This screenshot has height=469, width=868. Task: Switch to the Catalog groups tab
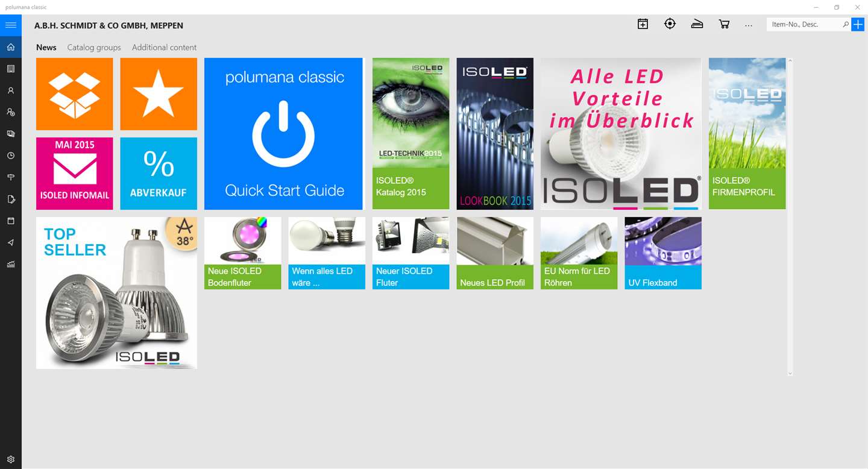click(94, 47)
